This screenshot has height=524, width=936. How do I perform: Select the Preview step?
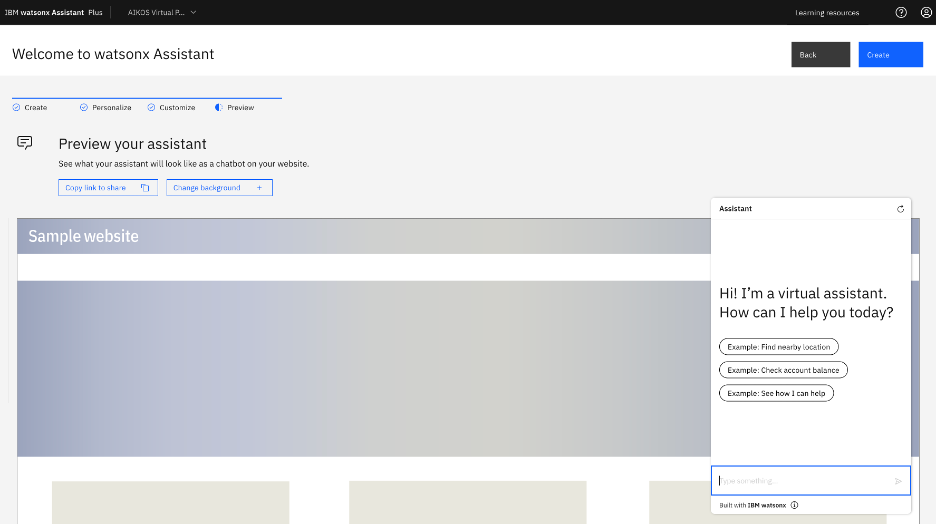235,107
